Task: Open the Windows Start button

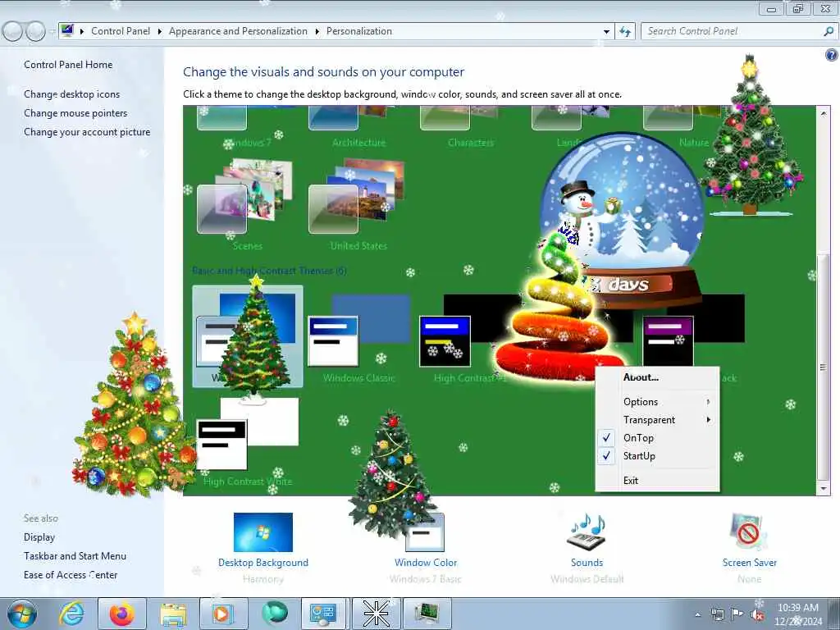Action: pos(22,614)
